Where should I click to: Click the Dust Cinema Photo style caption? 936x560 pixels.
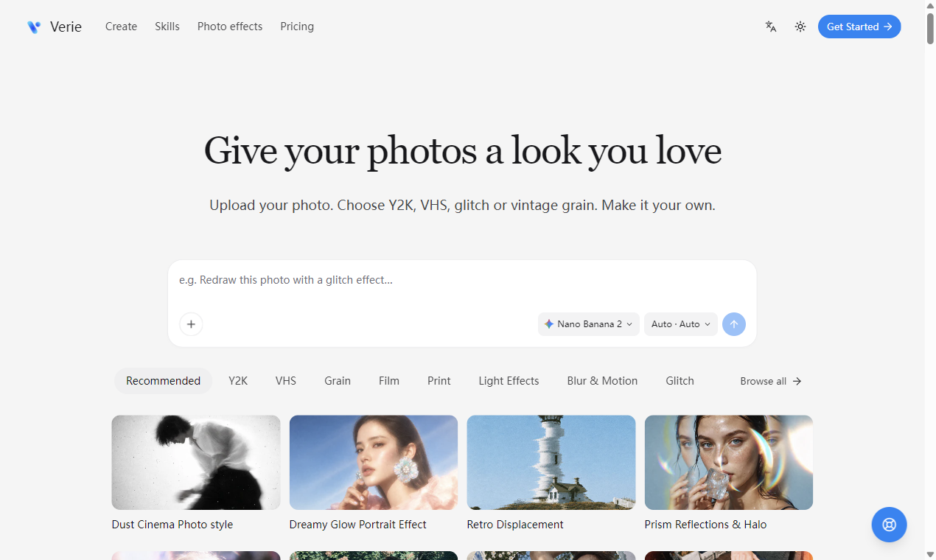pos(172,525)
